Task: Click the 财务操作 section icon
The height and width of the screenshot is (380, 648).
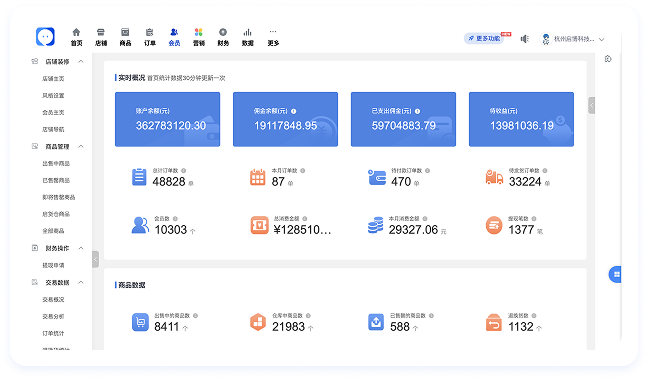Action: coord(35,248)
